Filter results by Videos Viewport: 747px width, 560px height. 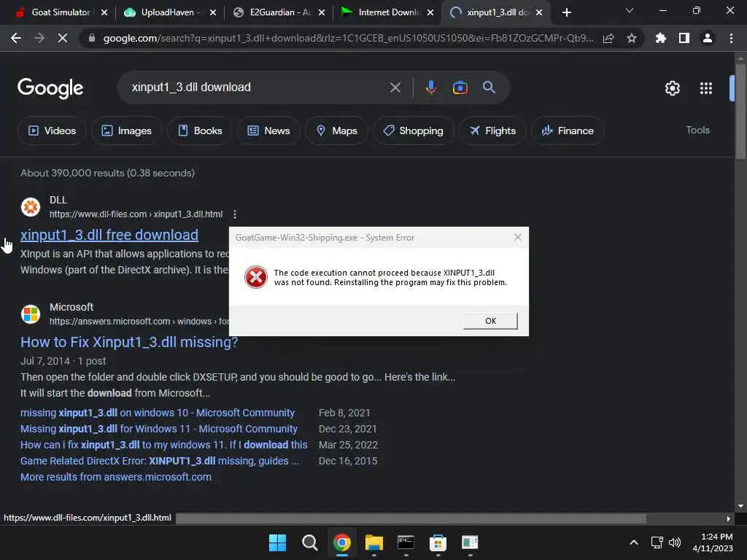tap(52, 131)
